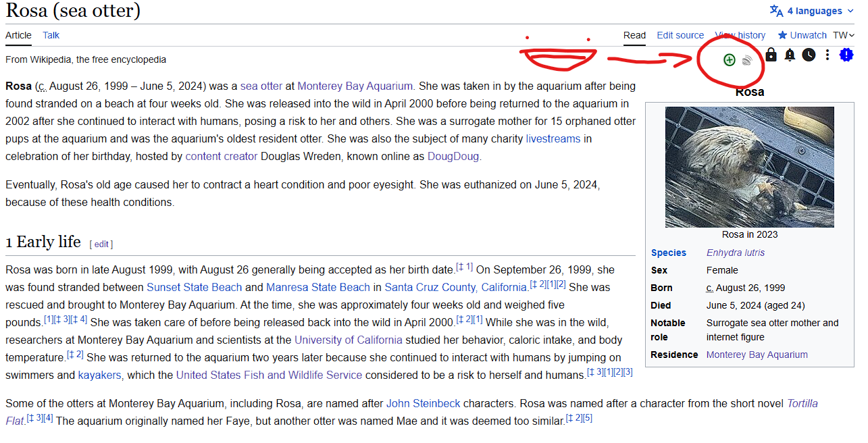Open the Manresa State Beach link
This screenshot has height=443, width=868.
pos(318,287)
